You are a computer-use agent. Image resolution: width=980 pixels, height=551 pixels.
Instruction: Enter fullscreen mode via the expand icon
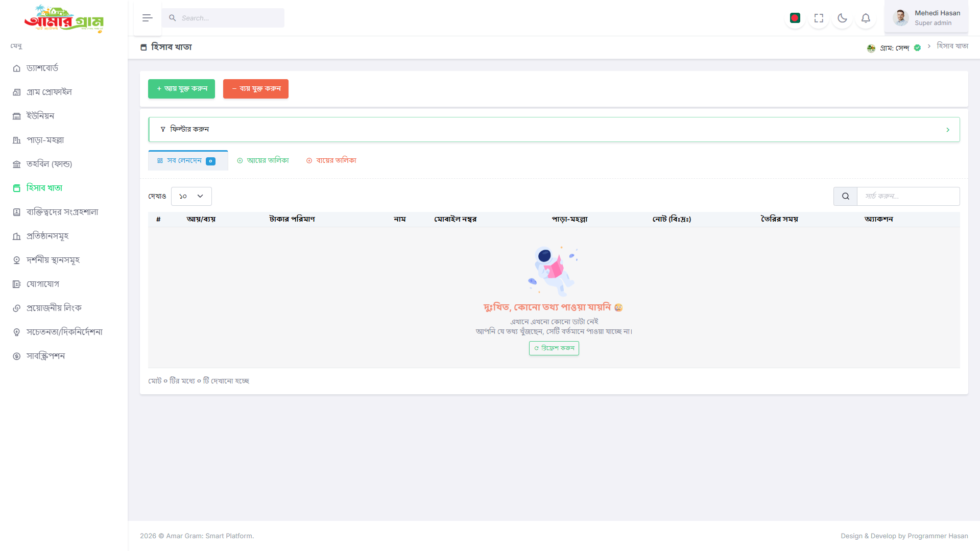pyautogui.click(x=819, y=18)
